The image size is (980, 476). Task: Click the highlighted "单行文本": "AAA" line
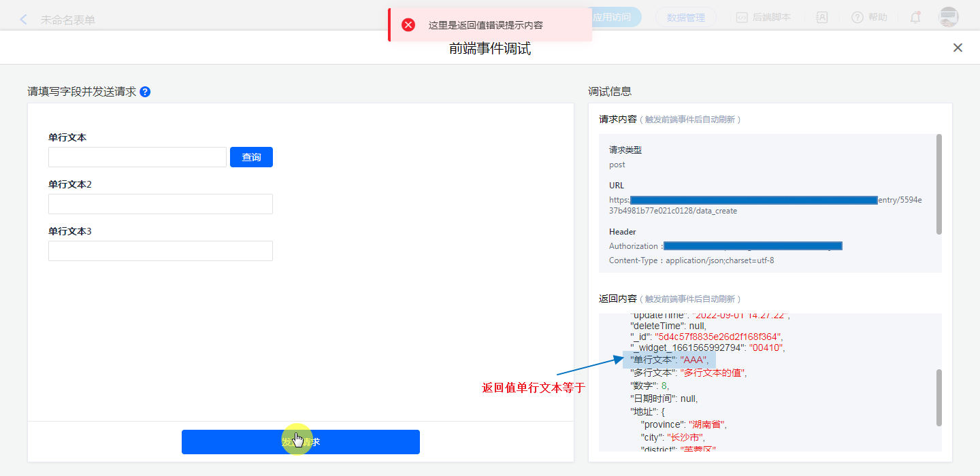670,360
